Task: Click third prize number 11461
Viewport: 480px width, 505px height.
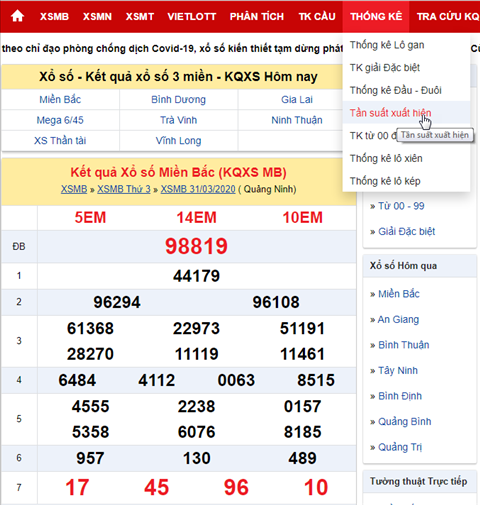Action: pos(302,354)
